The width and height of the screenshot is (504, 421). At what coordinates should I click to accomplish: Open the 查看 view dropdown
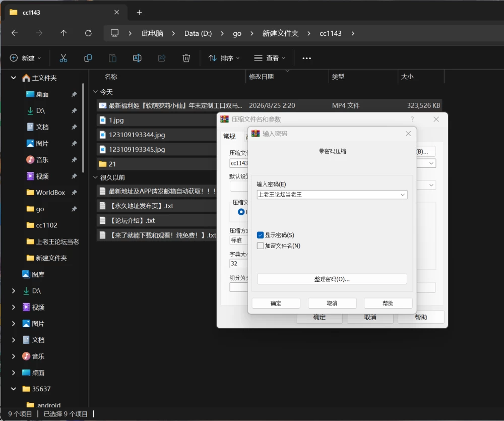click(270, 58)
